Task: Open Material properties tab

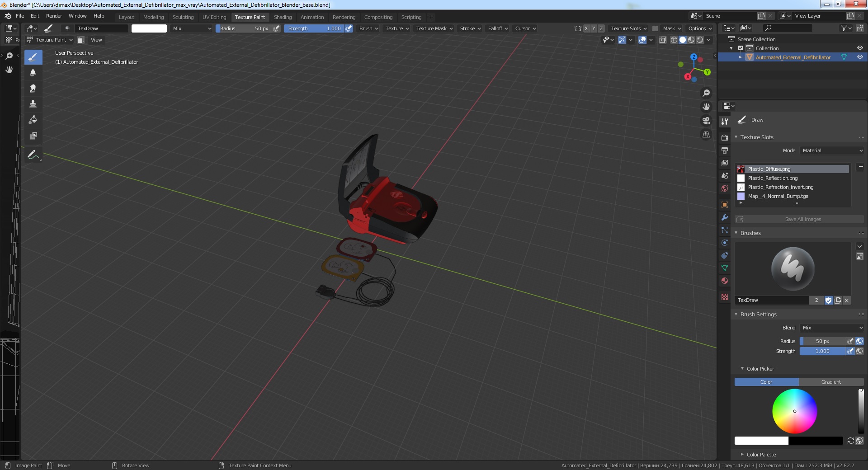Action: (725, 281)
